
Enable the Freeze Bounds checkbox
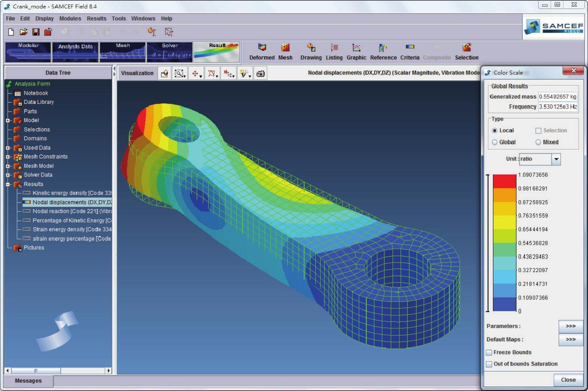(489, 352)
